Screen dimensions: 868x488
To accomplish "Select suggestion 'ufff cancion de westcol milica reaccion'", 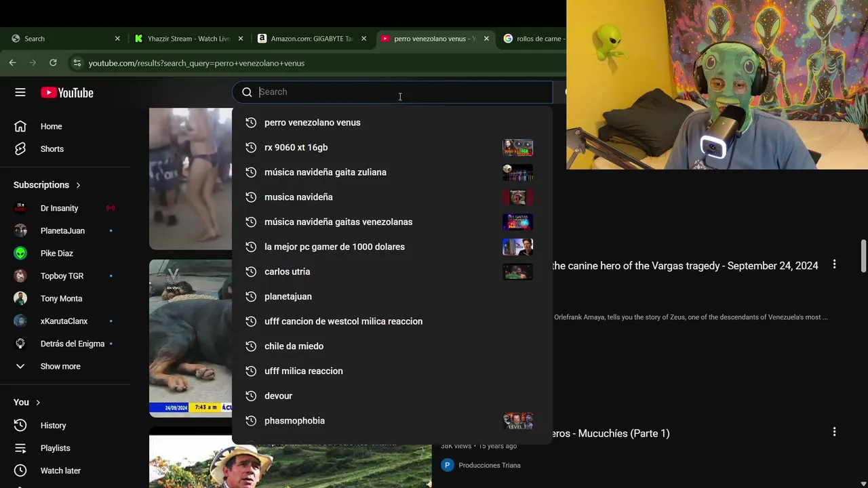I will coord(392,321).
